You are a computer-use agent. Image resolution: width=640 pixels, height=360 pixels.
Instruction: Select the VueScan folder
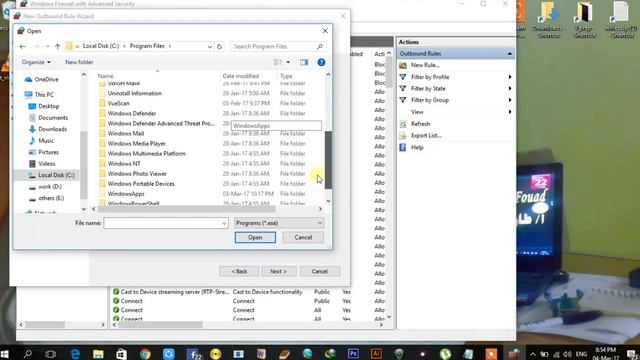tap(119, 103)
